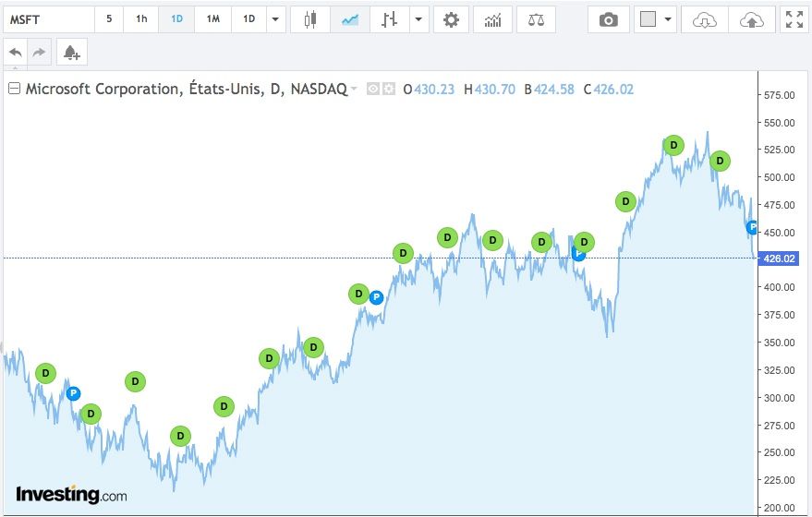
Task: Click the 350.00 price axis label
Action: coord(780,343)
